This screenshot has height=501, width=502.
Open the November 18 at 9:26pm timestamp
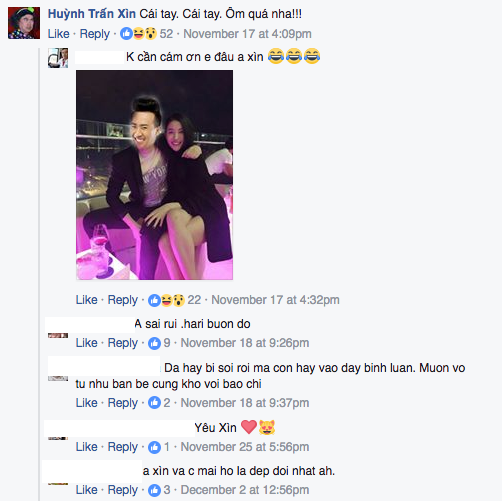[x=245, y=343]
